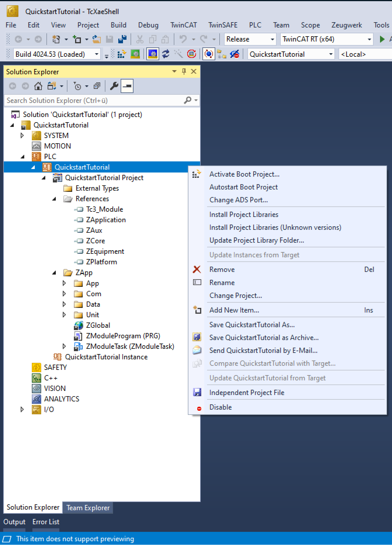Viewport: 392px width, 545px height.
Task: Close the Solution Explorer panel
Action: pyautogui.click(x=194, y=71)
